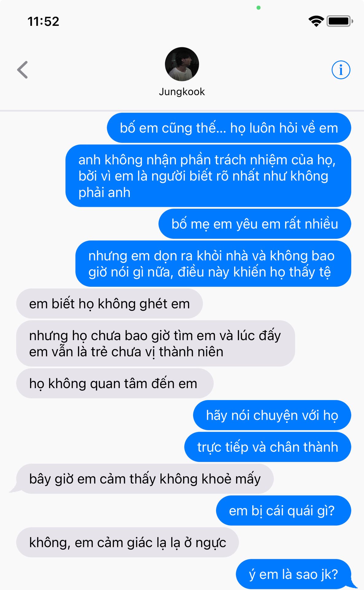Select message 'bố em cũng thế...'
The height and width of the screenshot is (590, 364).
click(x=229, y=128)
